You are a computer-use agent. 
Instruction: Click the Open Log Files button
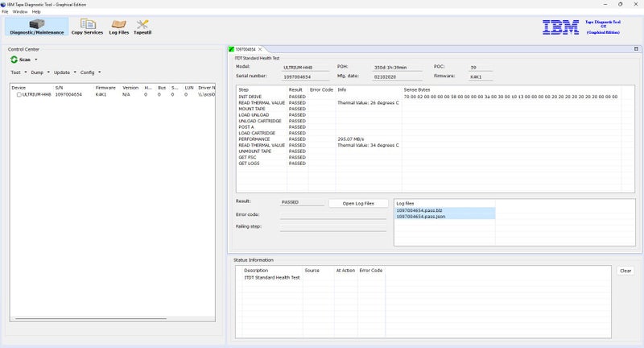coord(358,203)
